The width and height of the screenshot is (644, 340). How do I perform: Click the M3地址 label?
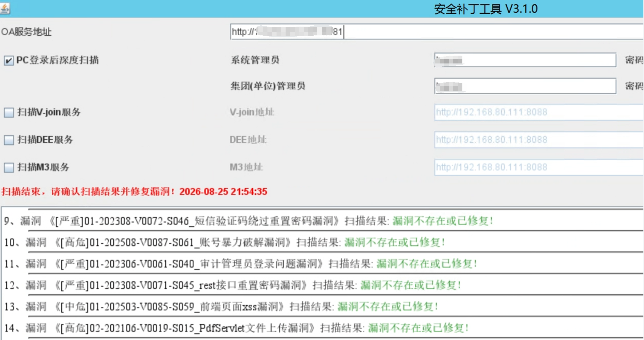tap(246, 167)
